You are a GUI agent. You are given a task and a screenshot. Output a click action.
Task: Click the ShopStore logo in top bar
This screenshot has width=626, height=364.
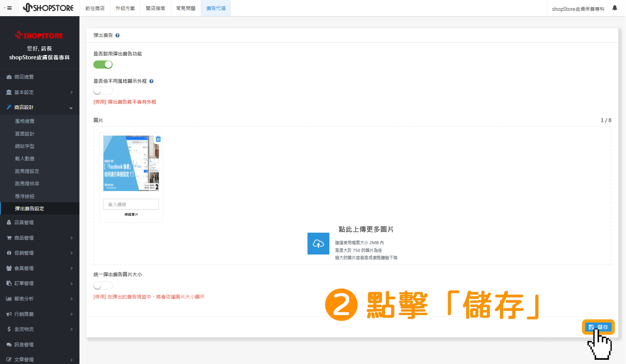[x=48, y=8]
